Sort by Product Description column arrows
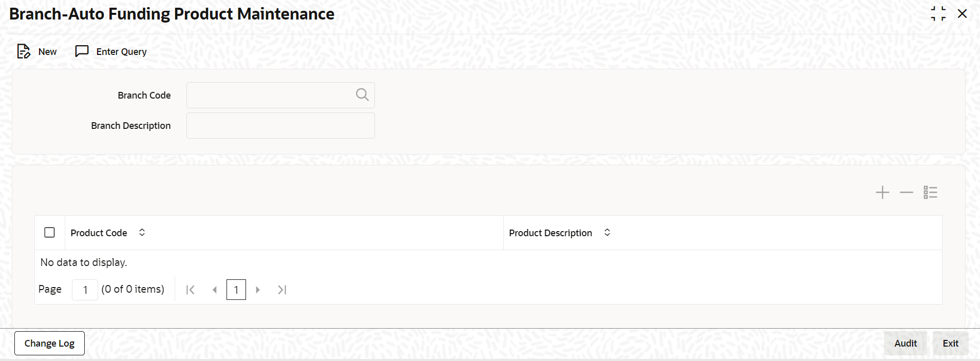980x361 pixels. (607, 233)
